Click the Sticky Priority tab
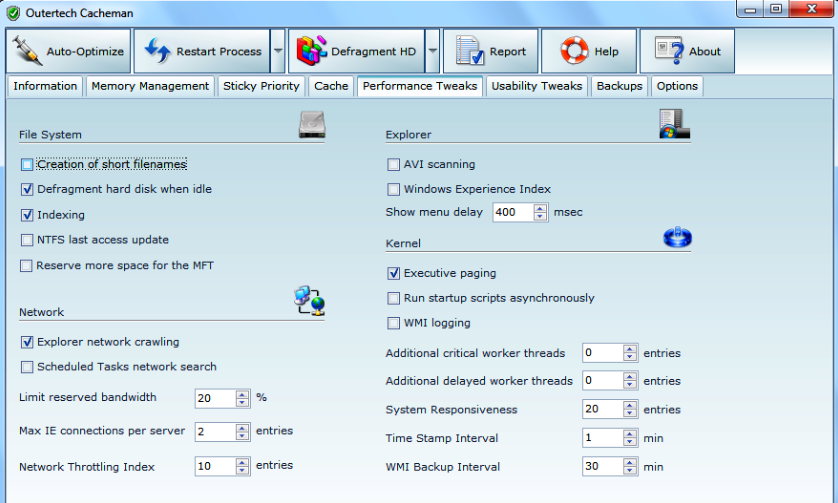The height and width of the screenshot is (503, 838). [261, 86]
